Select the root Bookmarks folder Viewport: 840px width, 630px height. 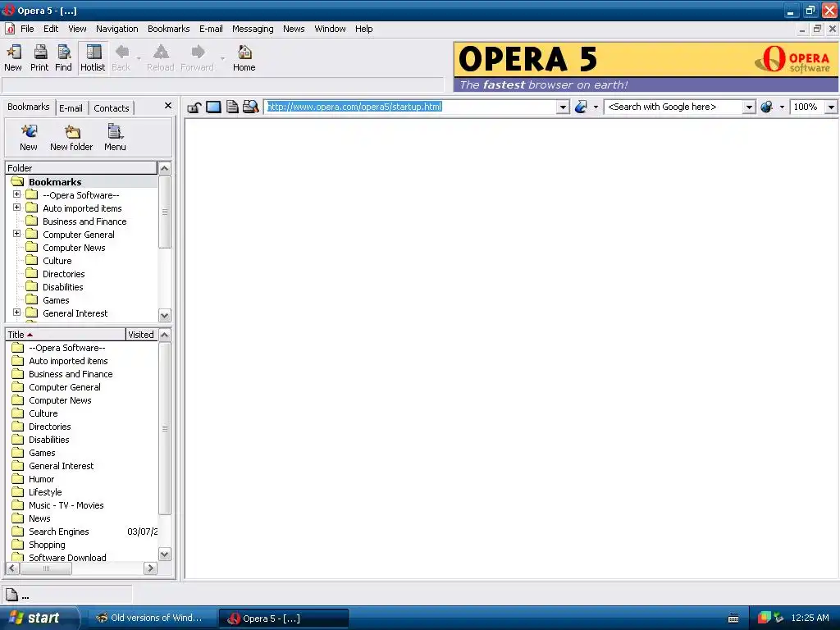point(55,182)
